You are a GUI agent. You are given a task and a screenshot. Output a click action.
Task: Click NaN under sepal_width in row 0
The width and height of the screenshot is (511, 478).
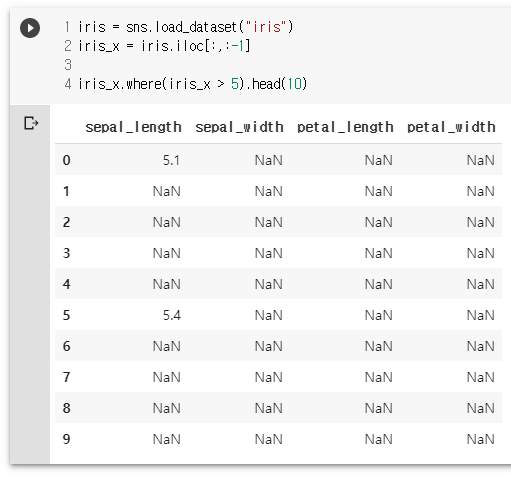[269, 160]
